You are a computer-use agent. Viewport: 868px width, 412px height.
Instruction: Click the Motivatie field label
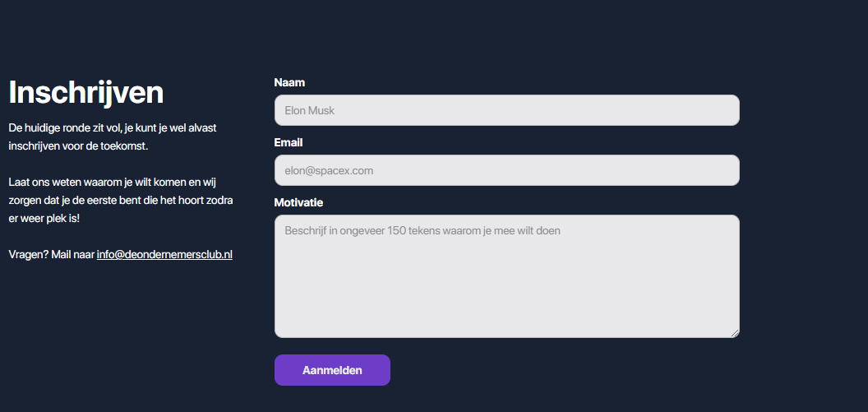click(x=298, y=202)
